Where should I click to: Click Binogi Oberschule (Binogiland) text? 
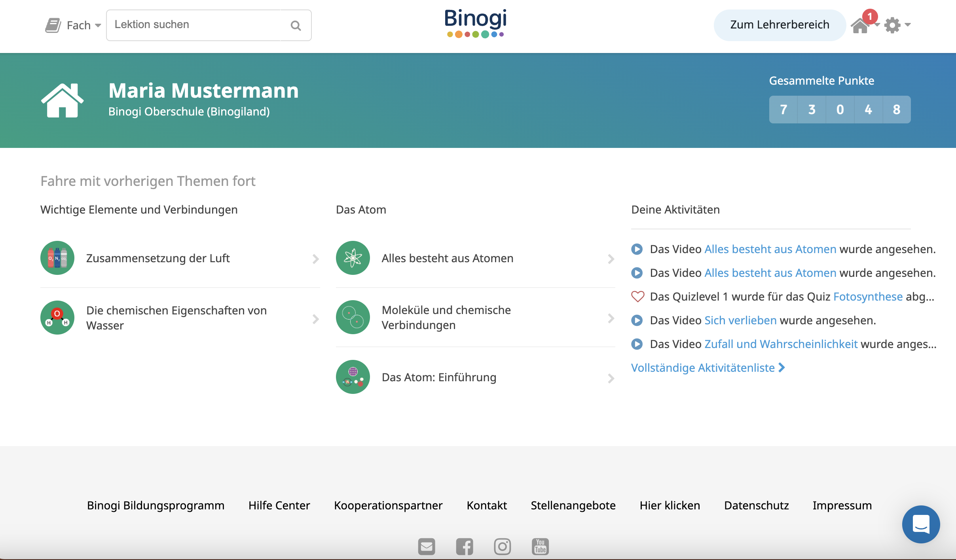point(189,112)
